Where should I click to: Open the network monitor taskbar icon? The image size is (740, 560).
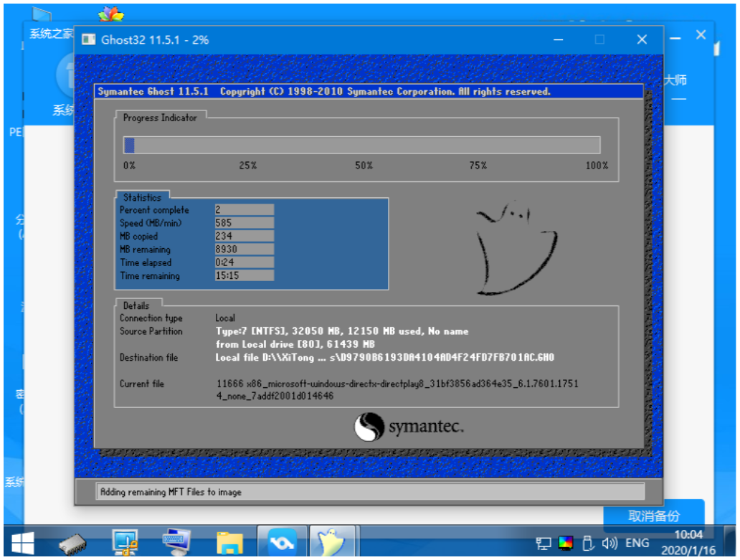(x=125, y=541)
